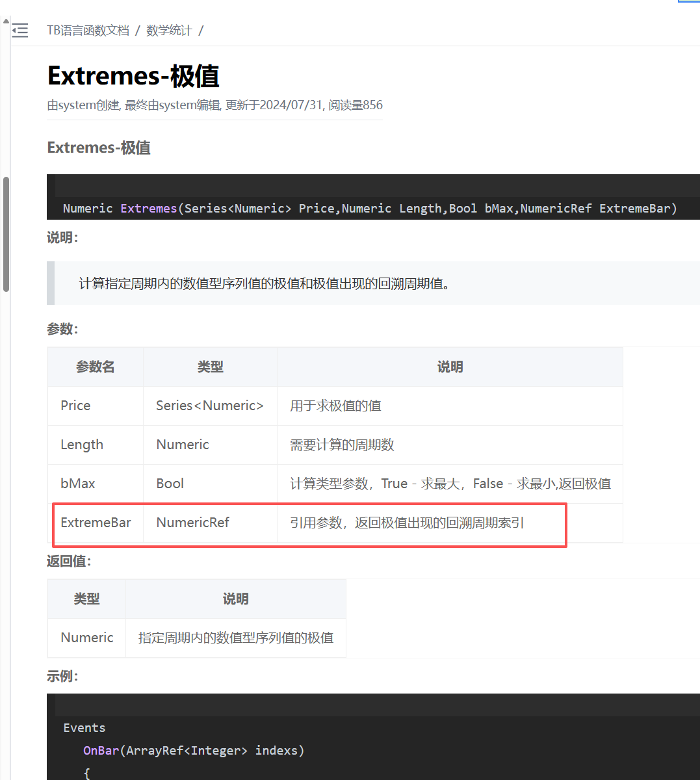The width and height of the screenshot is (700, 780).
Task: Click the 类型 header in parameters table
Action: coord(210,367)
